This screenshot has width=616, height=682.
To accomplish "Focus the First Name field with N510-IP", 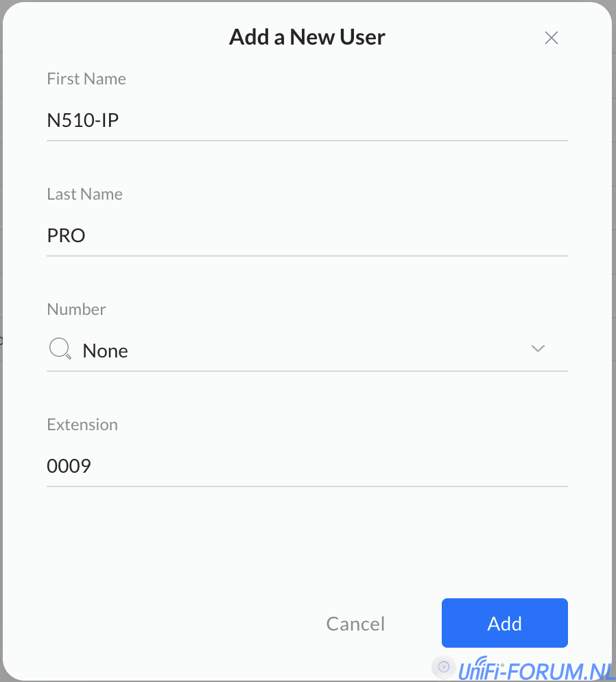I will click(x=307, y=121).
